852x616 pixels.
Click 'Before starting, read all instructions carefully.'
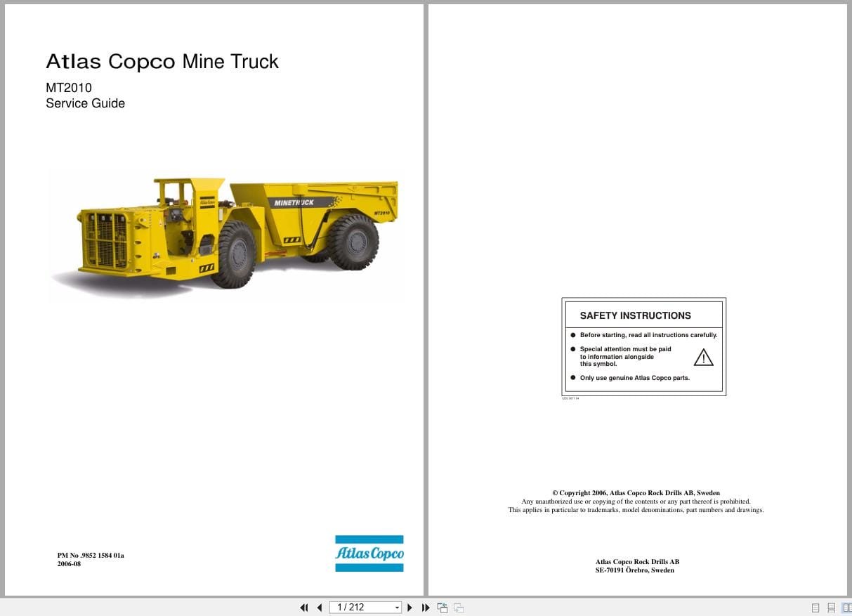pos(648,335)
